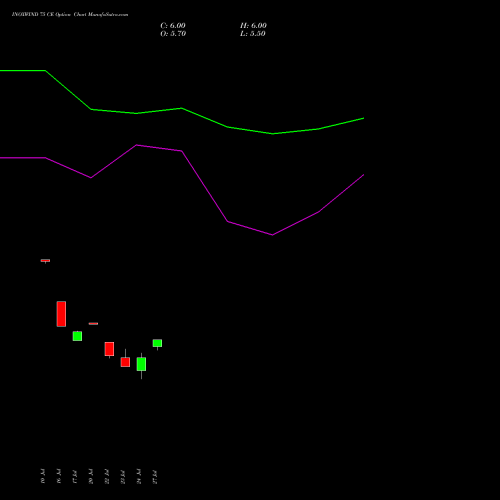This screenshot has width=500, height=500.
Task: Click the open value O: 5.70
Action: pos(173,34)
